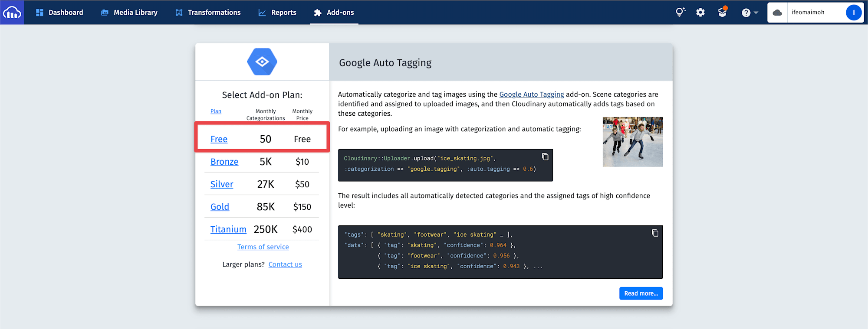Choose the Silver plan link
The image size is (868, 329).
(222, 184)
